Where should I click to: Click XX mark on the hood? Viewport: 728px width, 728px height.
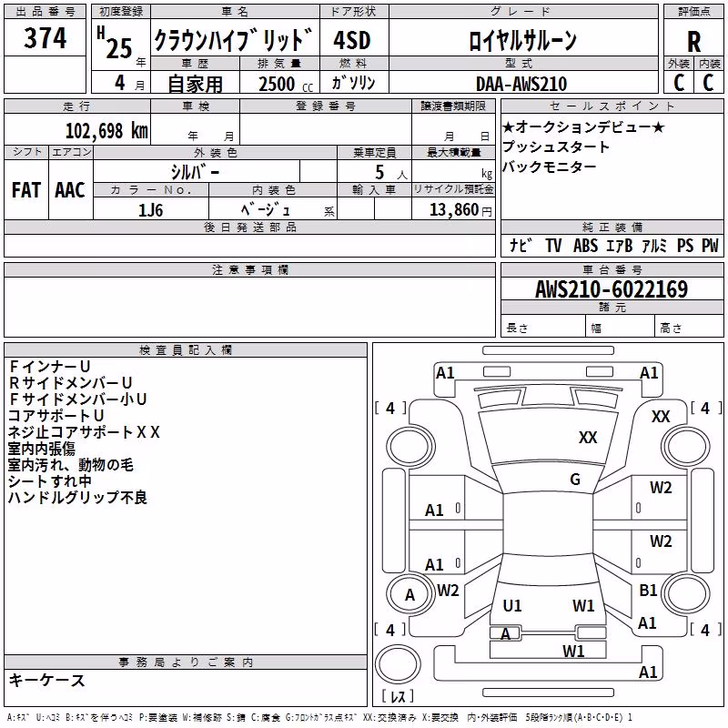pyautogui.click(x=588, y=438)
